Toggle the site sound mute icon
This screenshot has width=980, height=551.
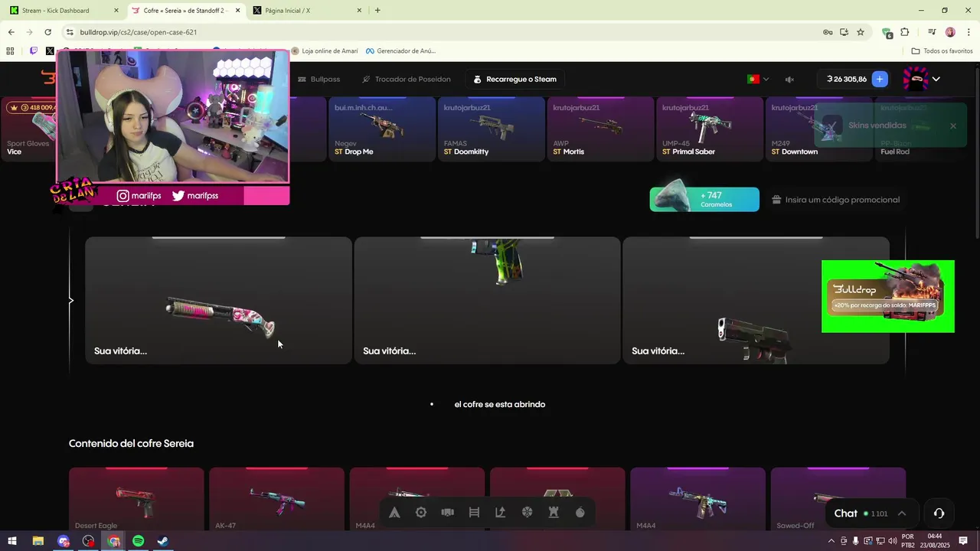(789, 79)
